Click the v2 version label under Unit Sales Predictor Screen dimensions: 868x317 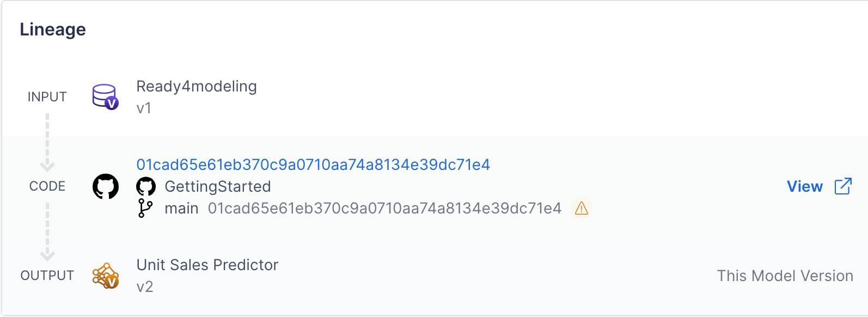(145, 286)
